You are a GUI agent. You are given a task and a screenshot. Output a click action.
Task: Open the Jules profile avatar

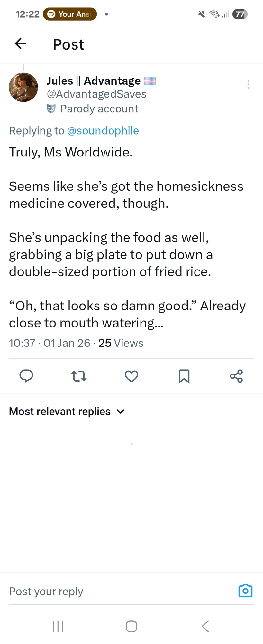click(x=23, y=87)
